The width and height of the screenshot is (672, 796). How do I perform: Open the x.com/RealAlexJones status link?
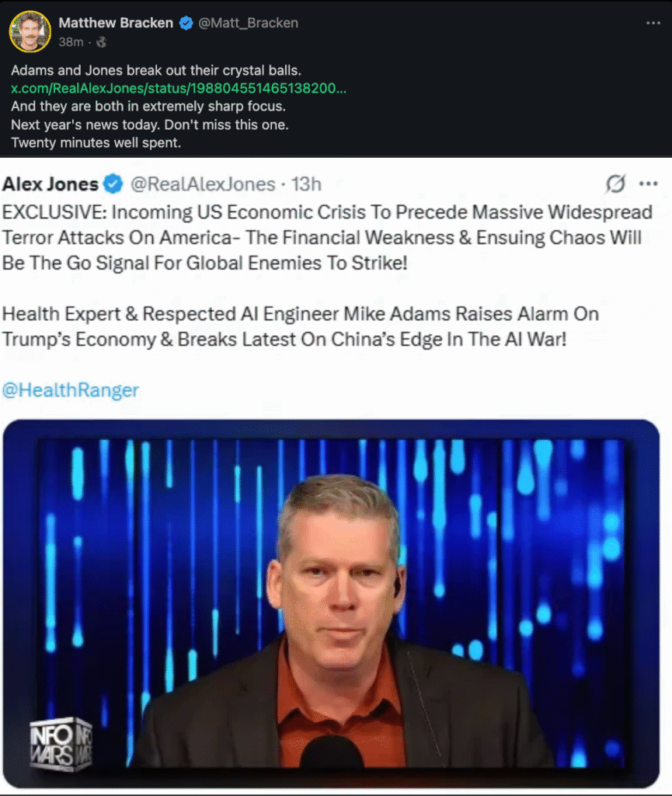(179, 89)
